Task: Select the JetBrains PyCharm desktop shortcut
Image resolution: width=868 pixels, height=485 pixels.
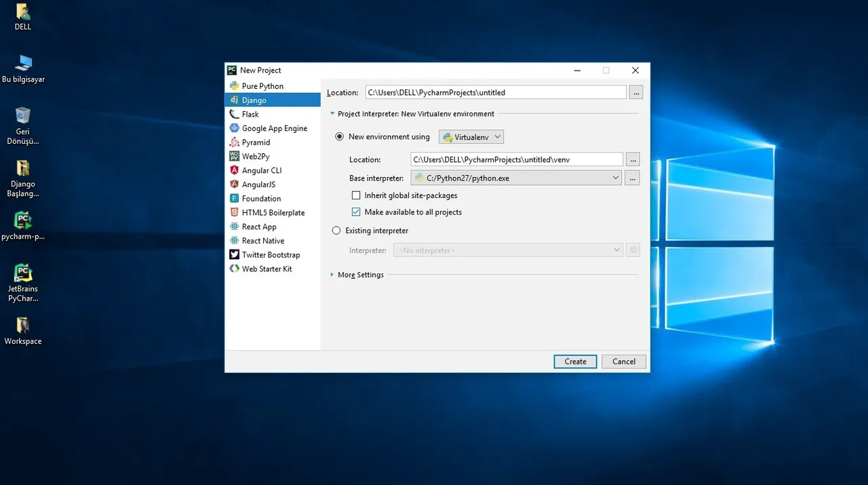Action: (x=23, y=273)
